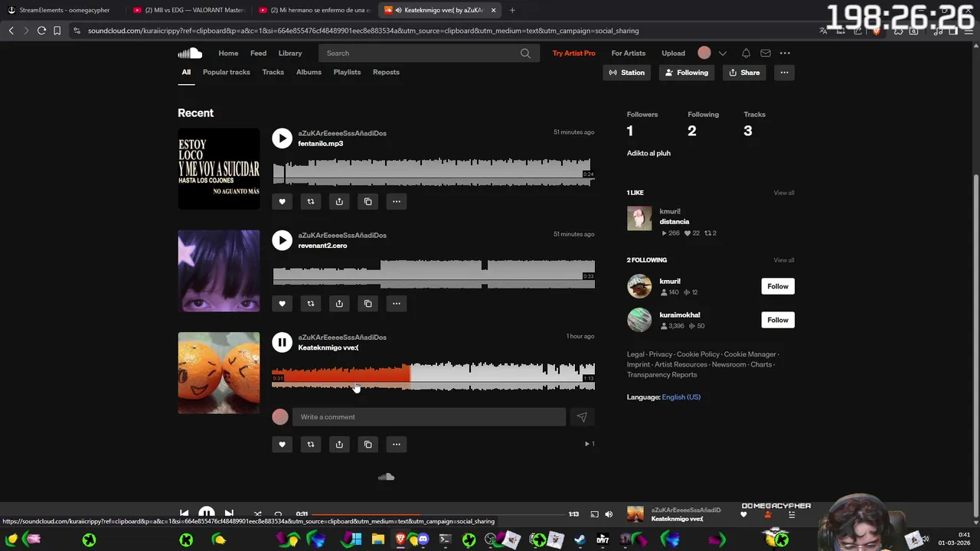Click the Share profile button

tap(744, 73)
